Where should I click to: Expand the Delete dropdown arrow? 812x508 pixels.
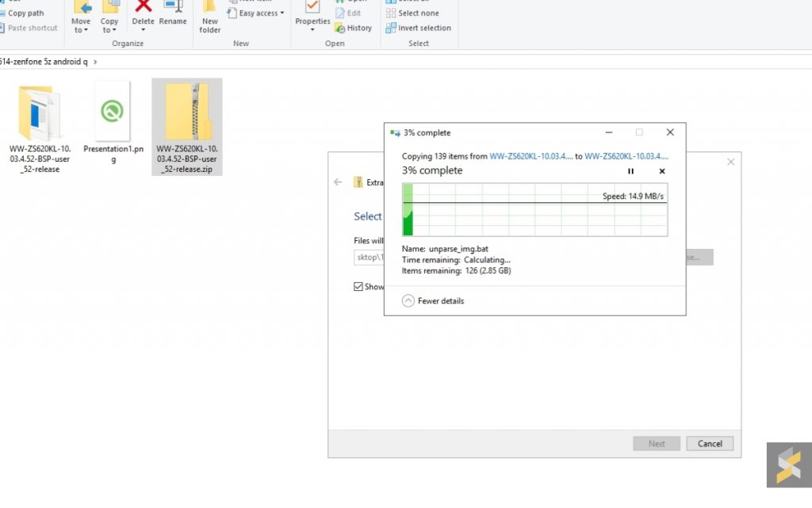pyautogui.click(x=143, y=30)
